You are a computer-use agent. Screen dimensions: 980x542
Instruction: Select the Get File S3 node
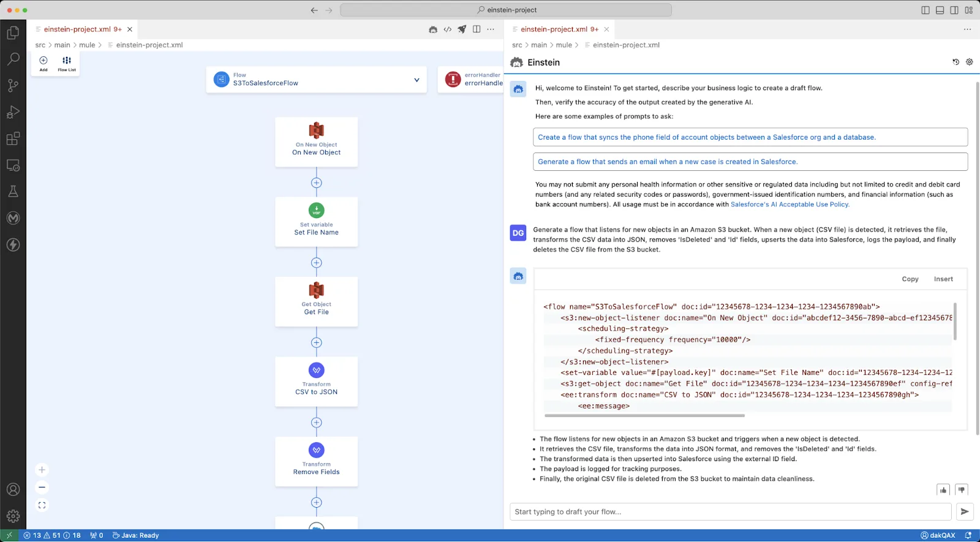click(316, 302)
